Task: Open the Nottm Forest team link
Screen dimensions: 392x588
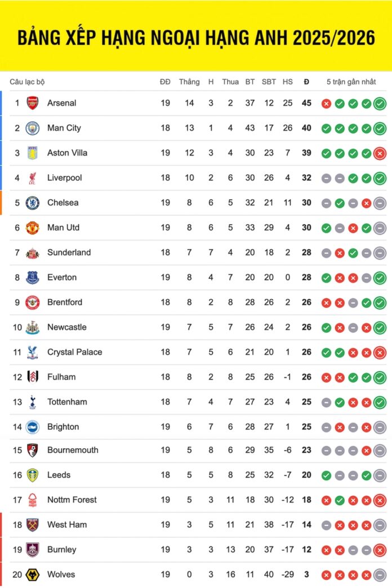Action: point(72,500)
